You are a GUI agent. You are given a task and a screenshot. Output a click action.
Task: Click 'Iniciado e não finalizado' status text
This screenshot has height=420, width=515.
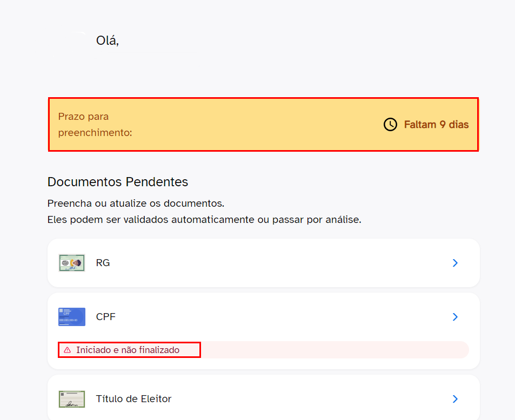pyautogui.click(x=128, y=350)
